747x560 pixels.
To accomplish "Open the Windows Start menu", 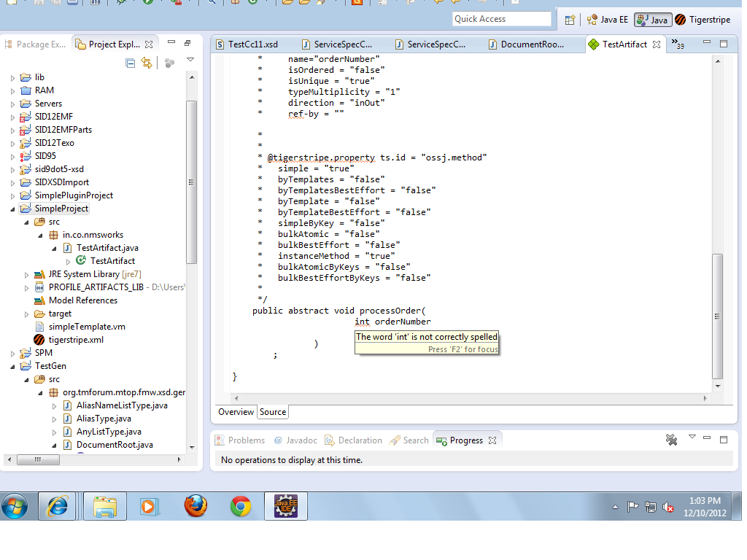I will click(x=15, y=506).
